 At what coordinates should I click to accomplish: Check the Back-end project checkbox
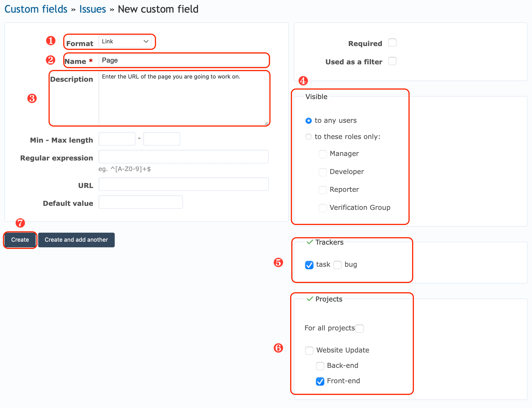click(x=320, y=366)
